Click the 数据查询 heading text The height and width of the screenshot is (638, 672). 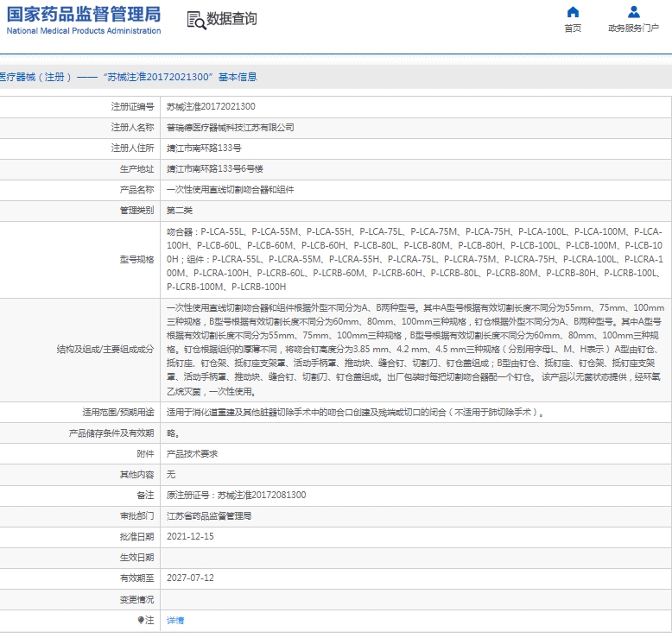(x=231, y=19)
